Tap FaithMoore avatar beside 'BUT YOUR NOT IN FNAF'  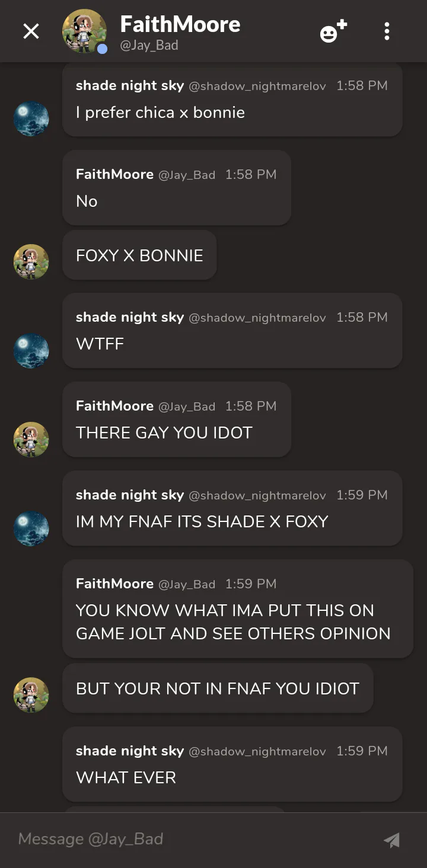coord(31,695)
